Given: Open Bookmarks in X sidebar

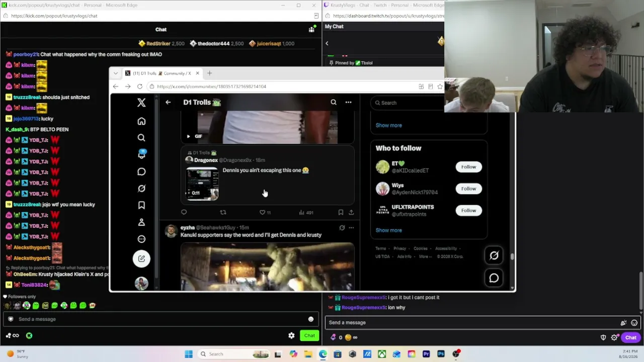Looking at the screenshot, I should [141, 205].
